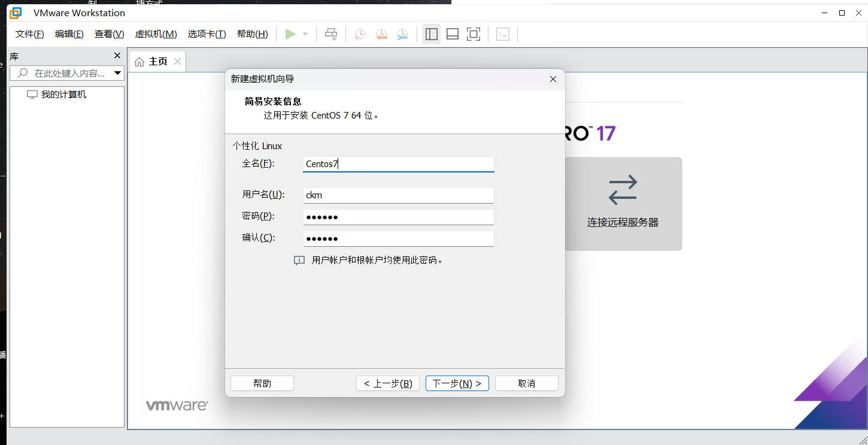Image resolution: width=868 pixels, height=445 pixels.
Task: Click the 密码(P) password field
Action: (399, 217)
